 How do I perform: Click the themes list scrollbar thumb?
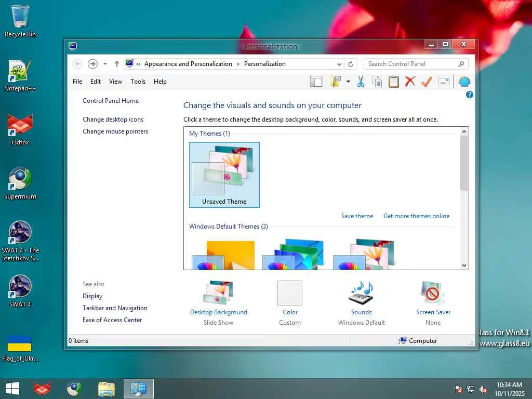pyautogui.click(x=464, y=163)
